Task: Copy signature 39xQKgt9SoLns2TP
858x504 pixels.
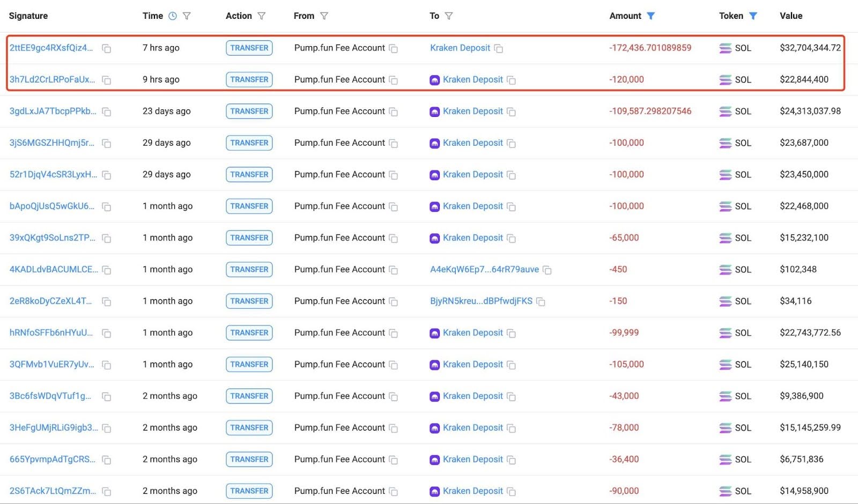Action: 107,239
